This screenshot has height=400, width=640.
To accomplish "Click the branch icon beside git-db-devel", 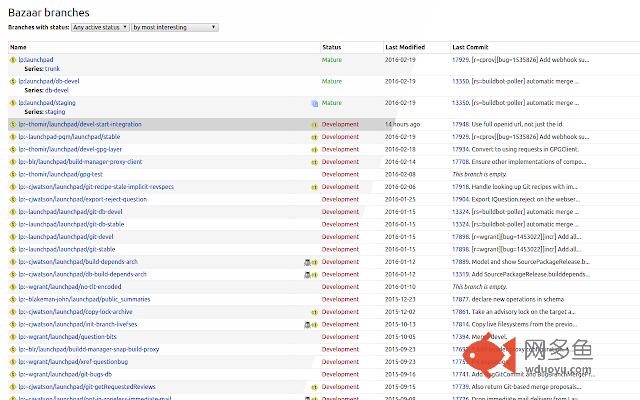I will pyautogui.click(x=13, y=212).
